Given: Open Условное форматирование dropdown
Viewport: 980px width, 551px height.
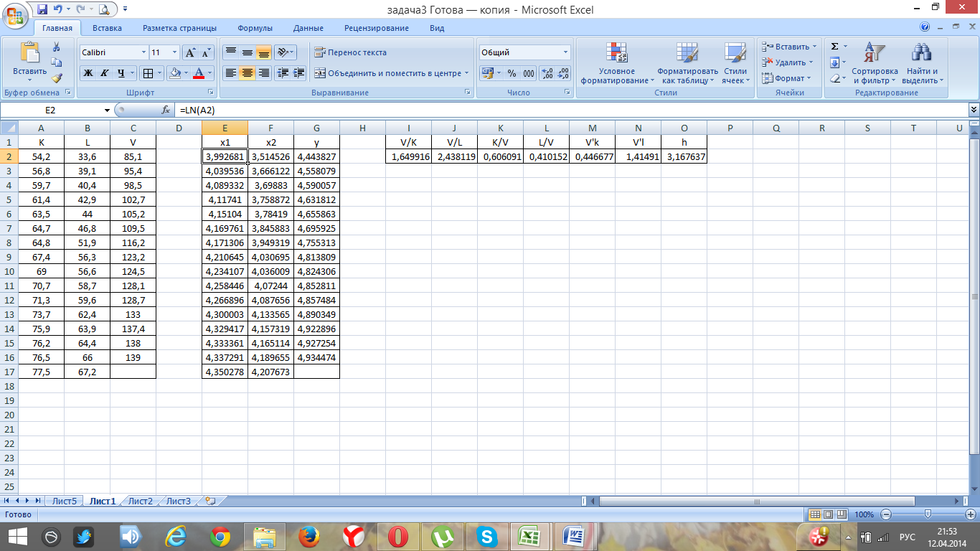Looking at the screenshot, I should 618,63.
